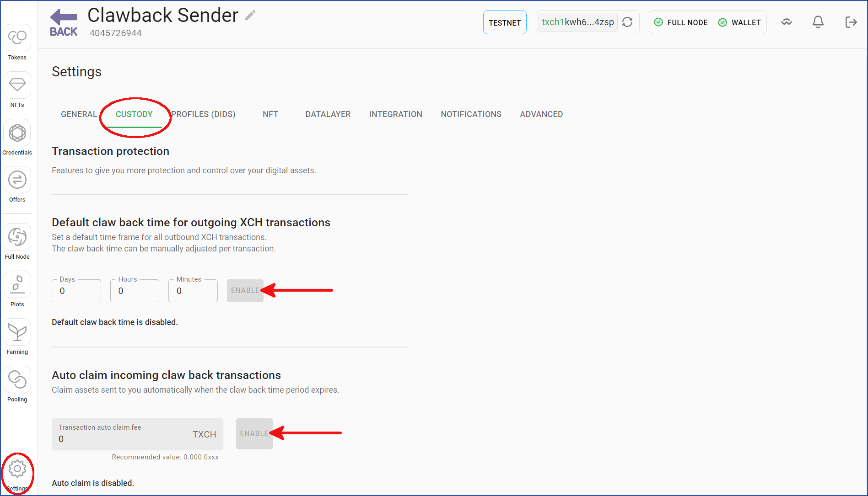Screen dimensions: 868x496
Task: Open the NFTs diamond icon
Action: click(x=17, y=85)
